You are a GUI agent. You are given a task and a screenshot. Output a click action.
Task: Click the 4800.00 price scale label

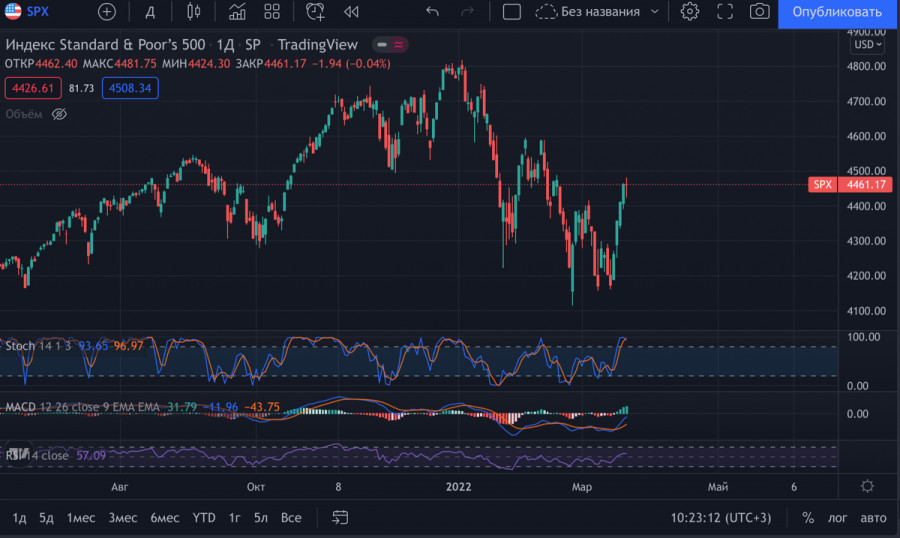click(x=866, y=66)
